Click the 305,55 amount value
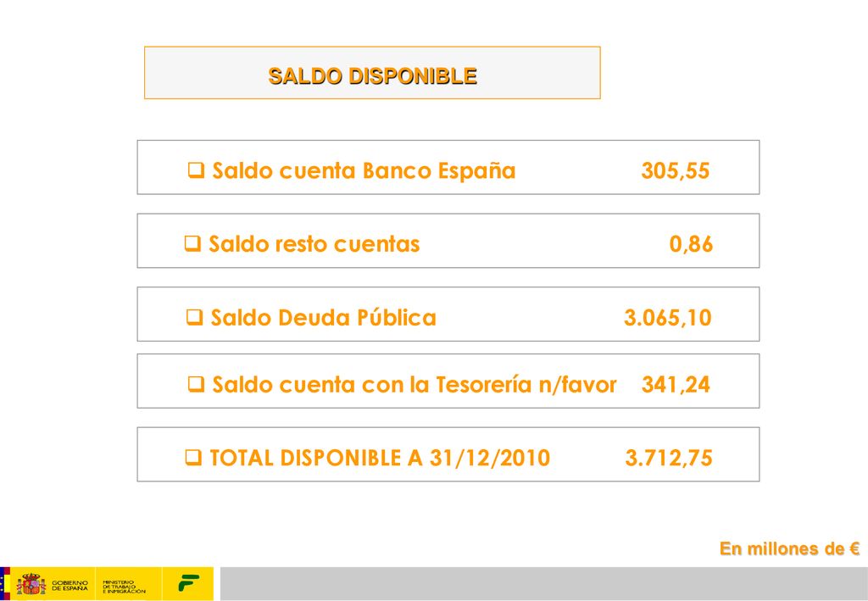 (675, 170)
